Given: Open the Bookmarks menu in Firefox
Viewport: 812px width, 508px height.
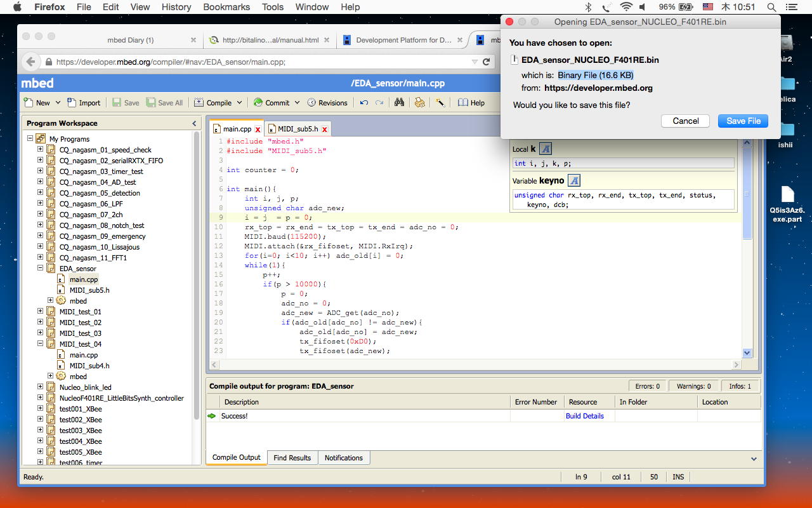Looking at the screenshot, I should coord(226,7).
